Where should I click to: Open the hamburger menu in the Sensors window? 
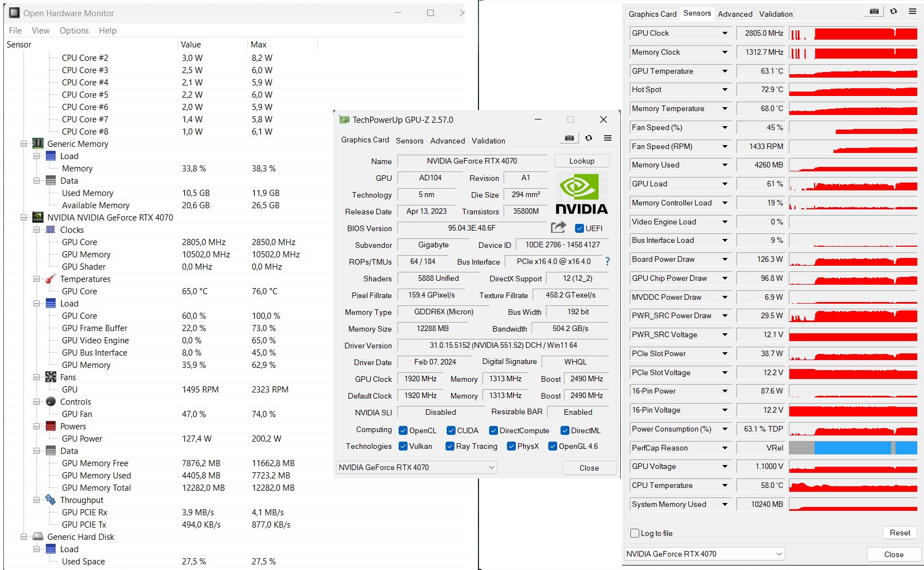(x=912, y=11)
